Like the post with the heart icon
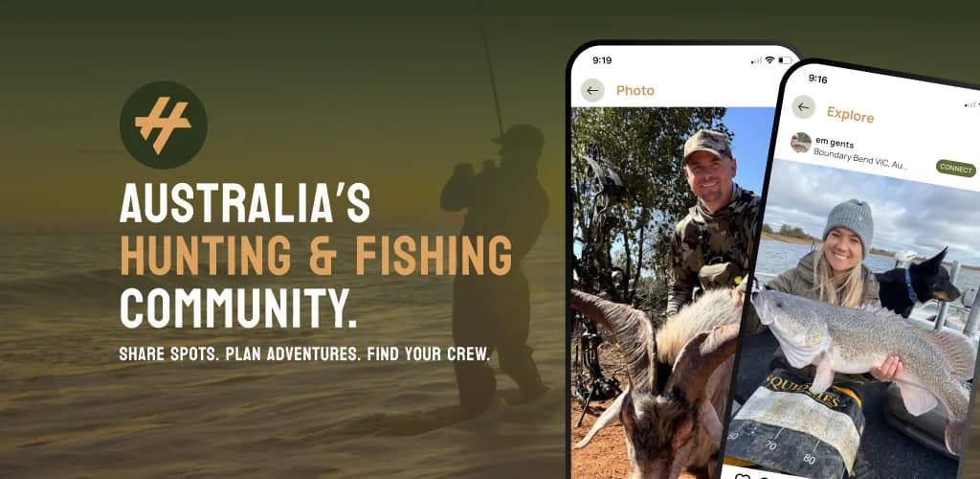The width and height of the screenshot is (980, 479). 743,476
